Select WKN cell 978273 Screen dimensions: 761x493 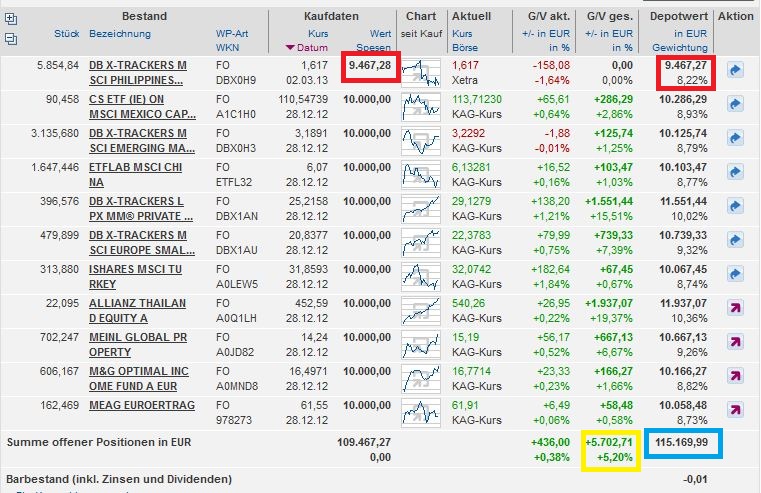coord(234,420)
